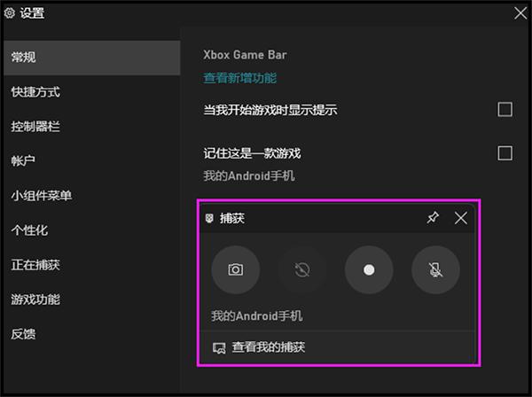Enable 当我开始游戏时显示提示 checkbox
This screenshot has width=532, height=397.
tap(505, 110)
